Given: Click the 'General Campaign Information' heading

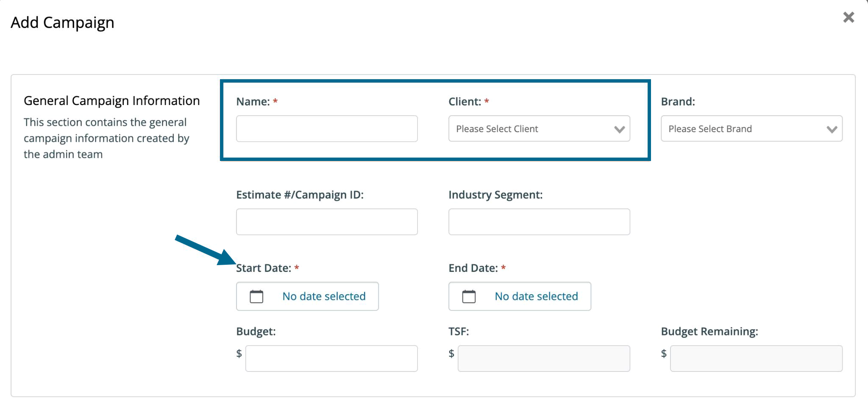Looking at the screenshot, I should (x=112, y=101).
